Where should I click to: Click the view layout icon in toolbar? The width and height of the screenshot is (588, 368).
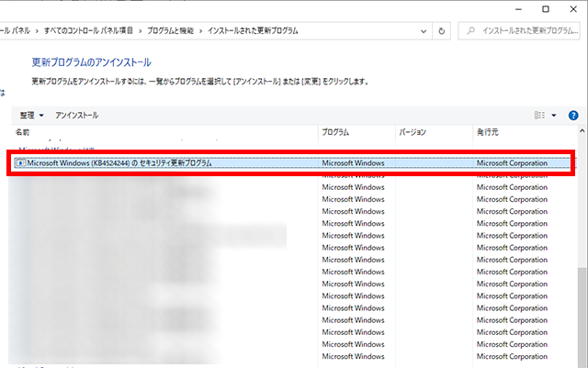[x=540, y=116]
